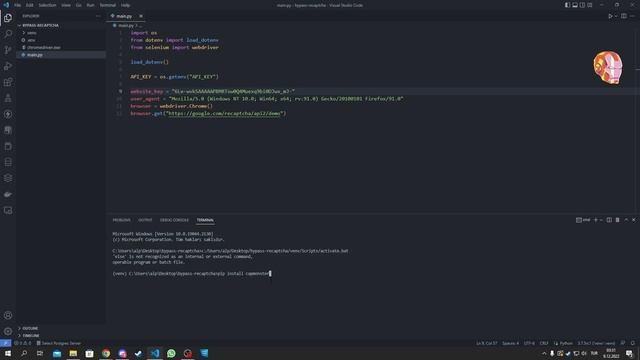Image resolution: width=640 pixels, height=360 pixels.
Task: Open the Run and Debug view
Action: [x=8, y=66]
